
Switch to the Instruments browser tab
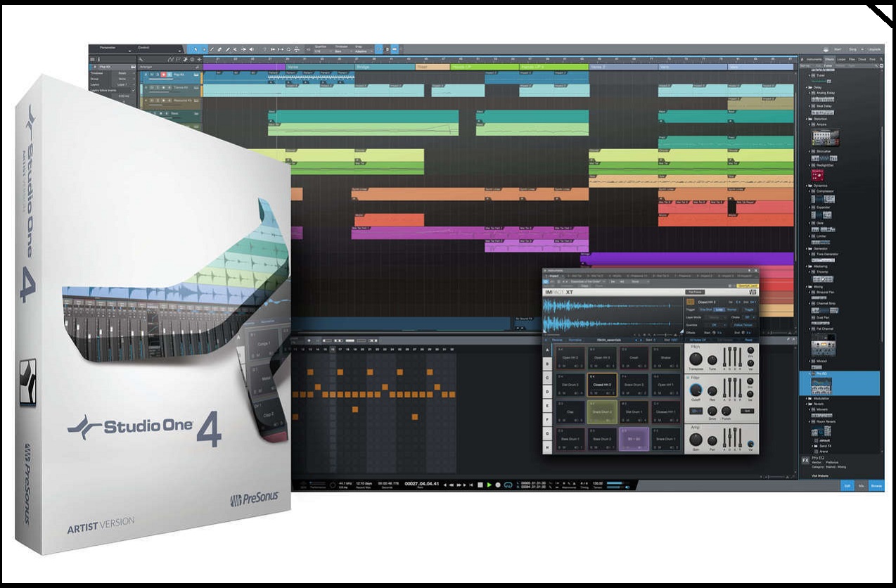pyautogui.click(x=814, y=59)
